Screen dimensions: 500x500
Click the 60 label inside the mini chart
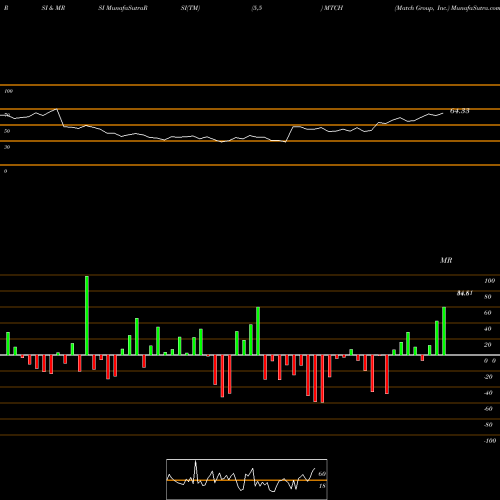click(322, 474)
